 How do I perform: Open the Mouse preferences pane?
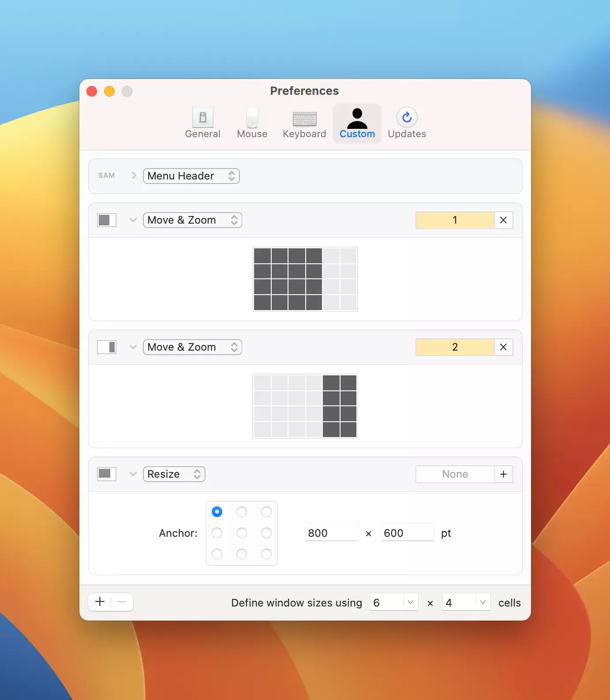point(252,123)
